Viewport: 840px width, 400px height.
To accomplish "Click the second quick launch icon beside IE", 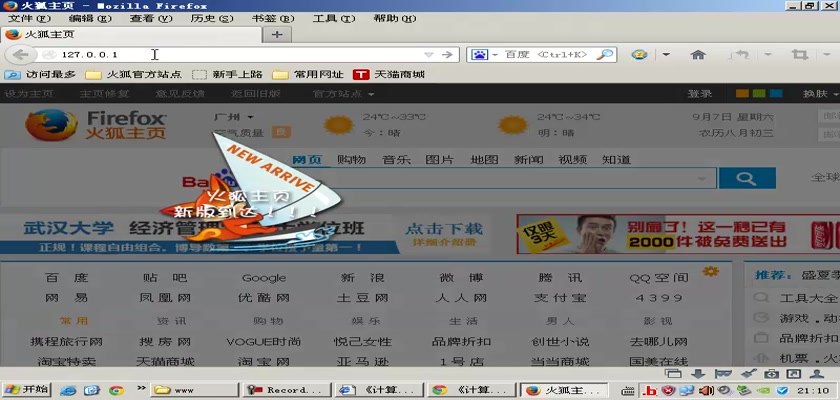I will point(92,390).
